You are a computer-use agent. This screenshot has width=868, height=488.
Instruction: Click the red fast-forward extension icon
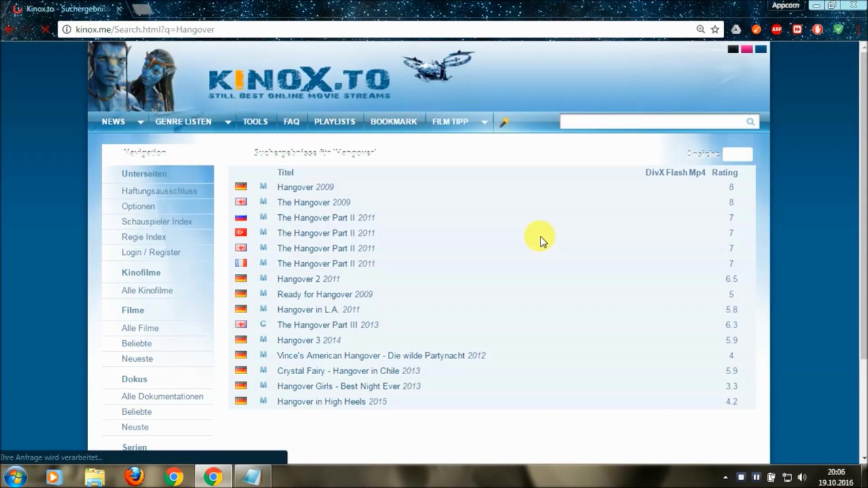click(x=797, y=30)
